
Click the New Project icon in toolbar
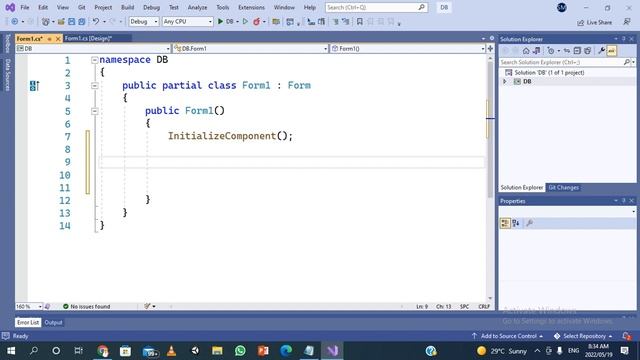click(46, 22)
